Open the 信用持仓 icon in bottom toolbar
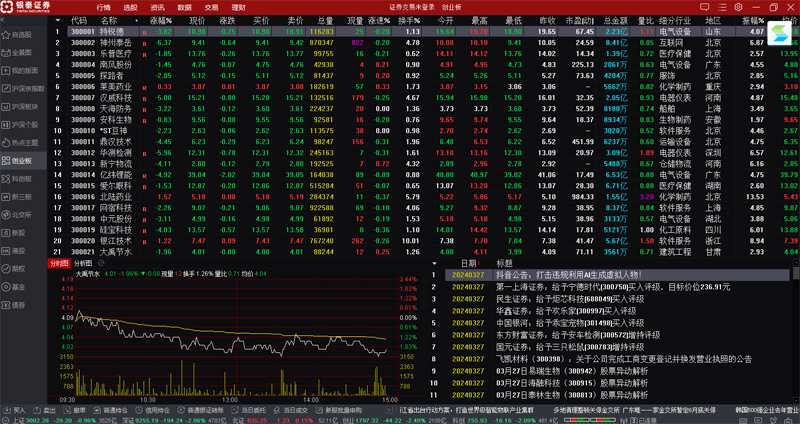Image resolution: width=800 pixels, height=424 pixels. (x=139, y=410)
